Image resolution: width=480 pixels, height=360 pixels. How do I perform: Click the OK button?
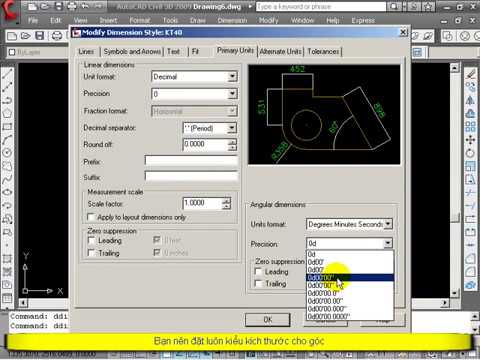coord(268,320)
